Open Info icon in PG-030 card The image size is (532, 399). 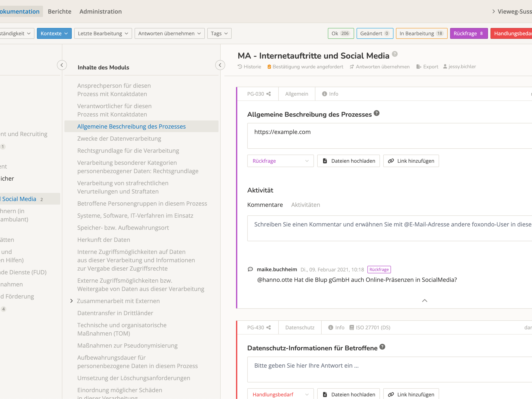pos(330,94)
